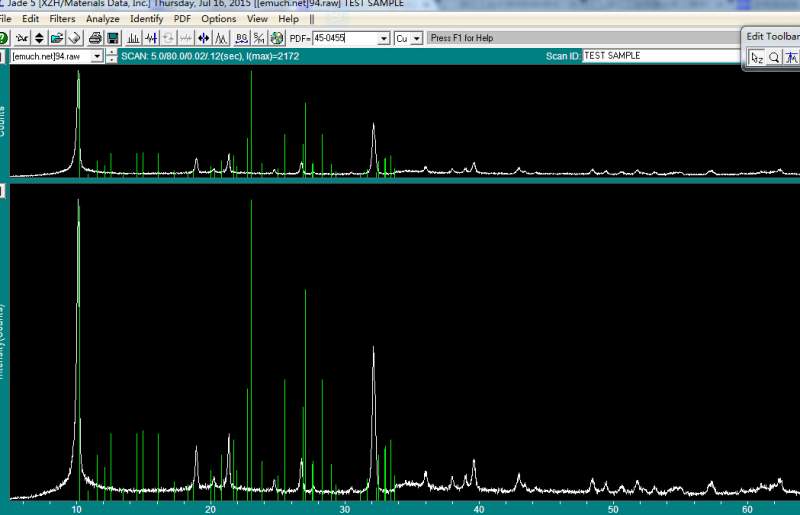Viewport: 800px width, 515px height.
Task: Open the View menu
Action: [x=257, y=19]
